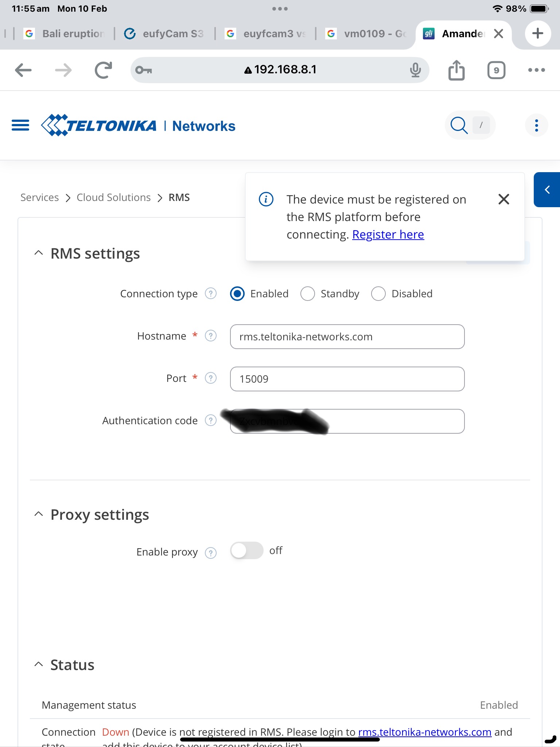The height and width of the screenshot is (747, 560).
Task: Click the Port input field
Action: pos(347,379)
